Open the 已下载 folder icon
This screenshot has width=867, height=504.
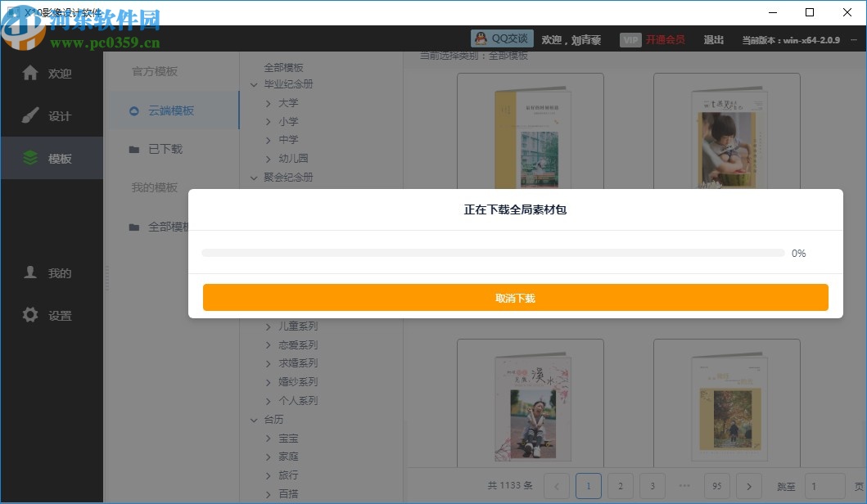[134, 149]
